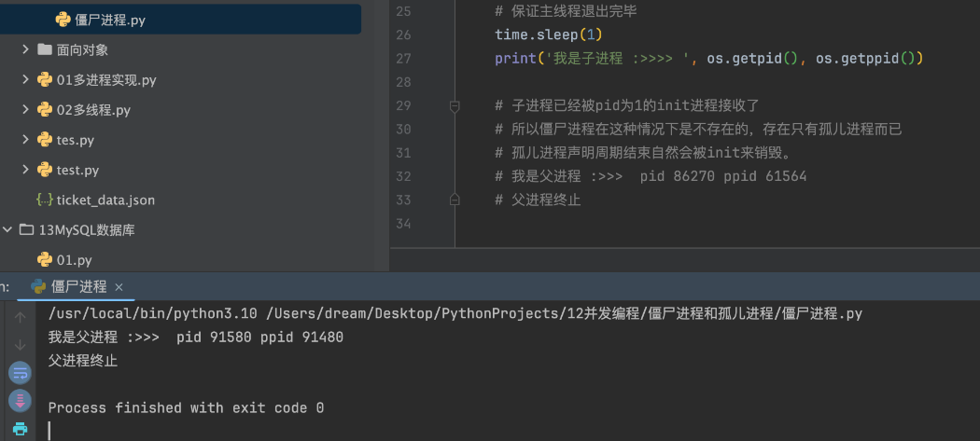980x441 pixels.
Task: Fold the comment block at line 29
Action: tap(455, 107)
